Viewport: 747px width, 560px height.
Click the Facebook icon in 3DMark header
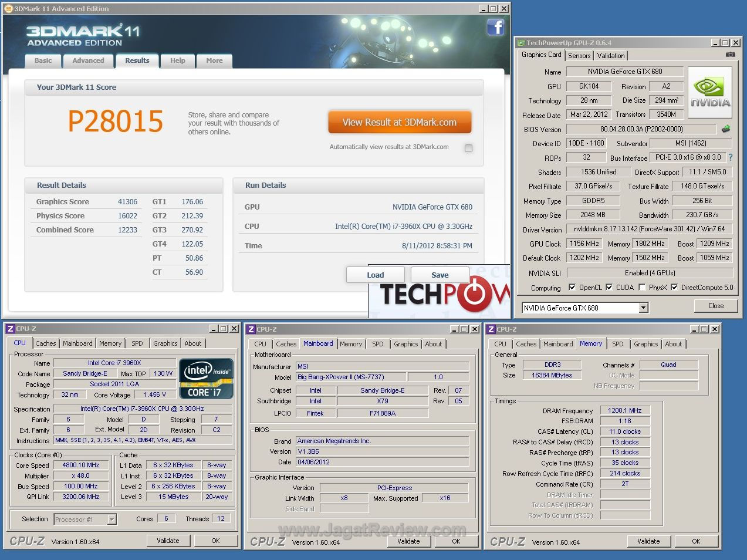click(x=495, y=27)
